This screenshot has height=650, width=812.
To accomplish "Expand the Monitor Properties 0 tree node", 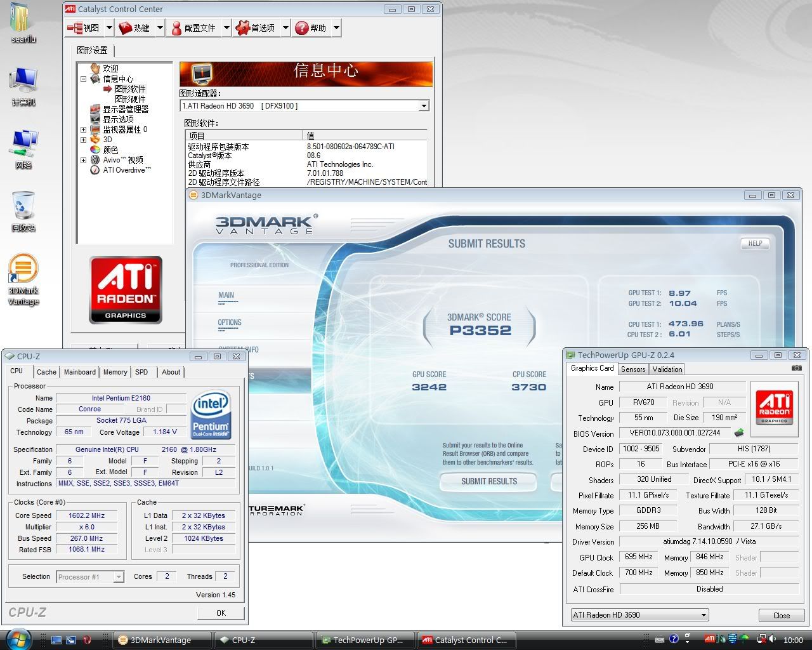I will (x=83, y=129).
